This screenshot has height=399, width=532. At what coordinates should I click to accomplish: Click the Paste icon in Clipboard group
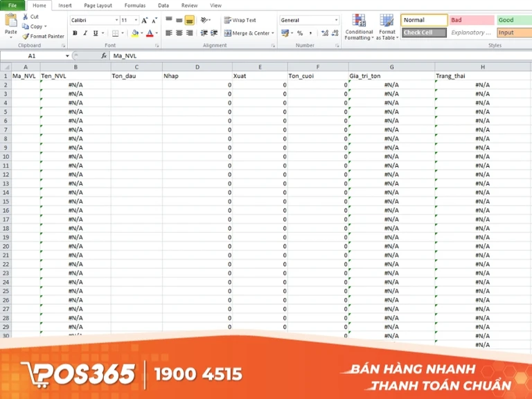[x=11, y=20]
